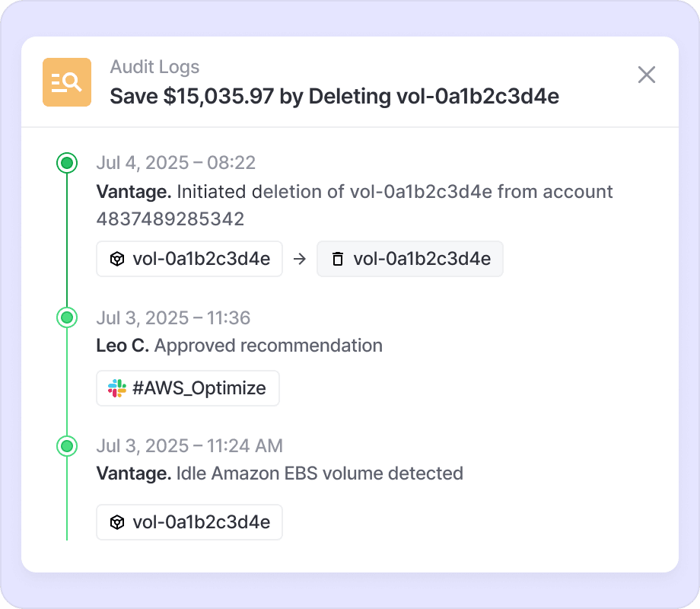Close the Audit Logs dialog
The width and height of the screenshot is (700, 609).
coord(646,75)
